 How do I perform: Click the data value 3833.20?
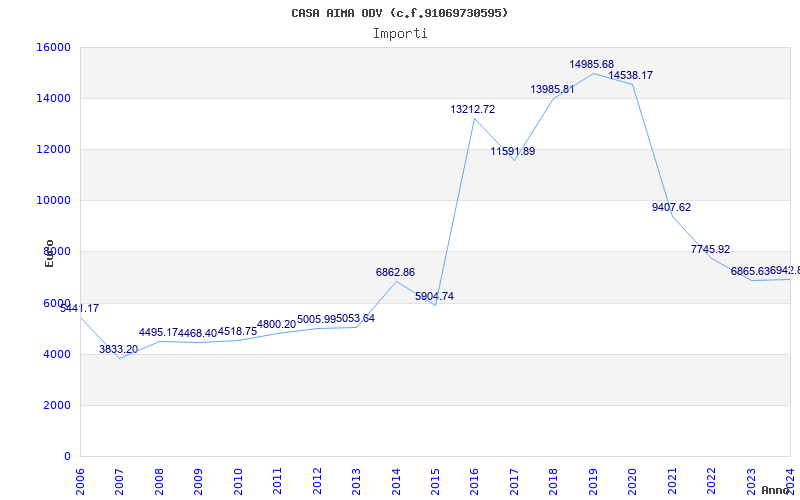118,349
